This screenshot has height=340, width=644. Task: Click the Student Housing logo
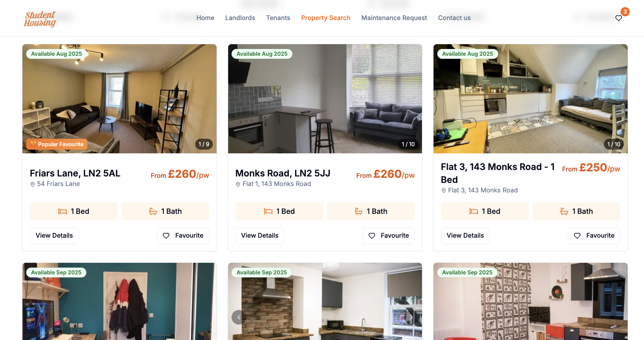pos(40,19)
